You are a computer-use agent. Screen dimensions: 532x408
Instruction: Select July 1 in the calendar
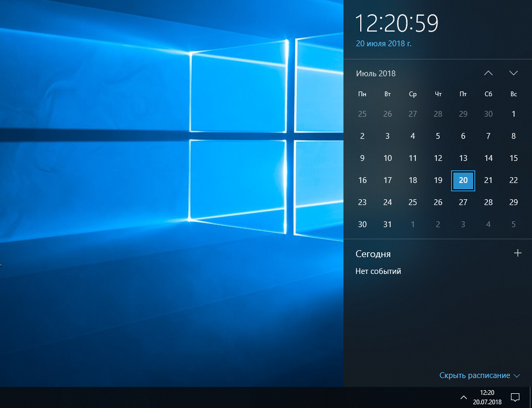[513, 114]
